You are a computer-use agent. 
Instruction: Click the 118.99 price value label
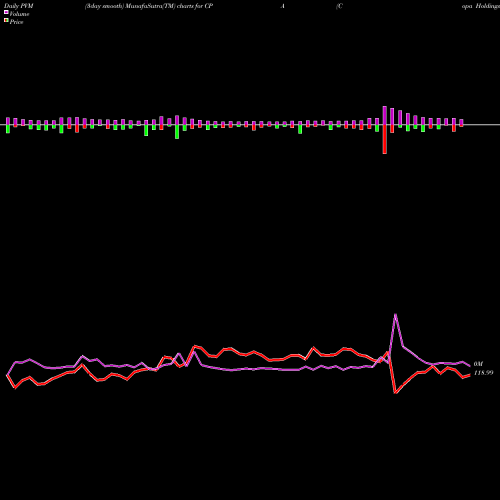coord(483,373)
